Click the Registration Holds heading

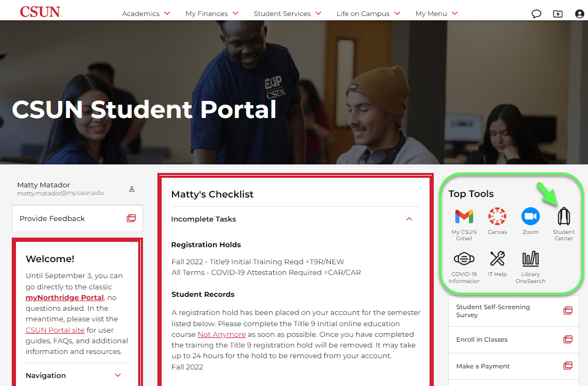click(x=206, y=245)
